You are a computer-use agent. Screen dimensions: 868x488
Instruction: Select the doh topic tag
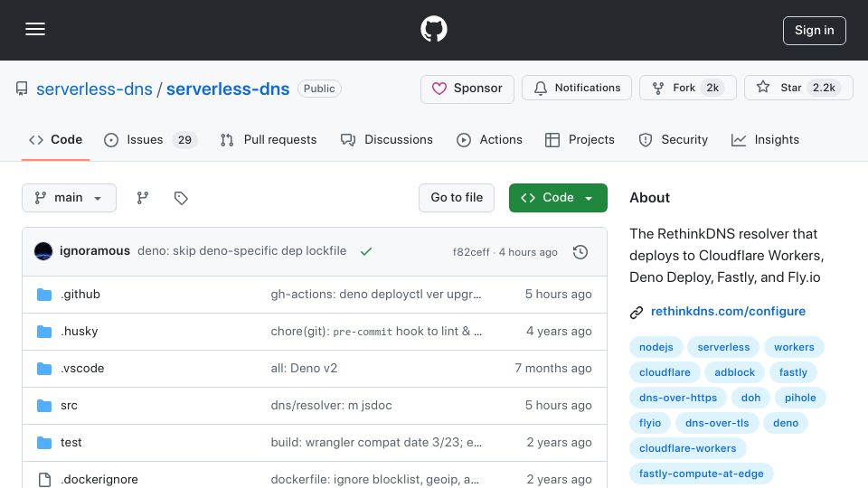[x=750, y=398]
